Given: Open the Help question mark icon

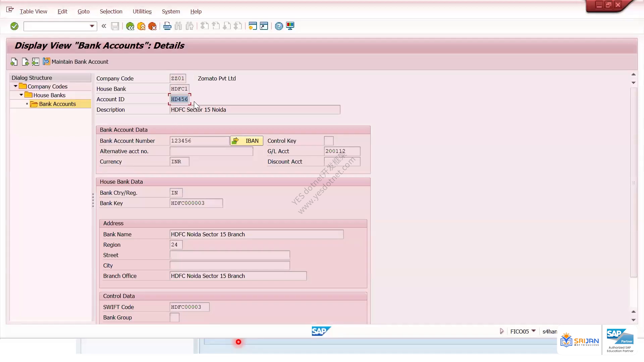Looking at the screenshot, I should point(279,26).
